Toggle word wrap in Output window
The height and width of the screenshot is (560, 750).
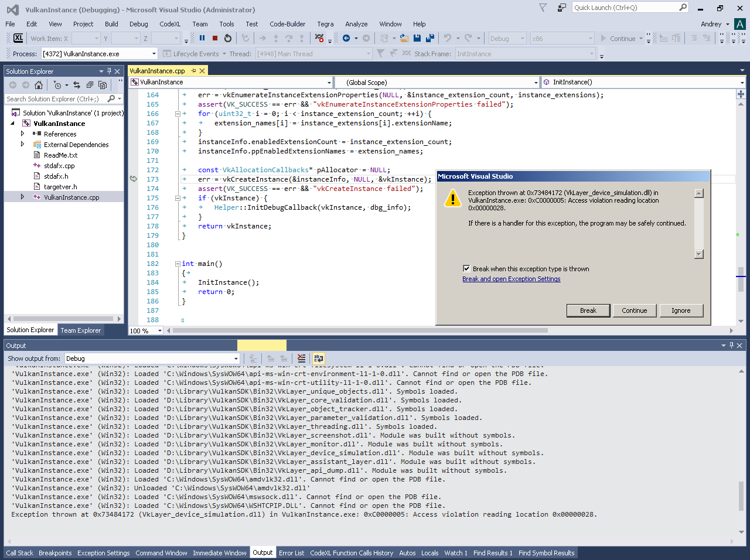318,358
